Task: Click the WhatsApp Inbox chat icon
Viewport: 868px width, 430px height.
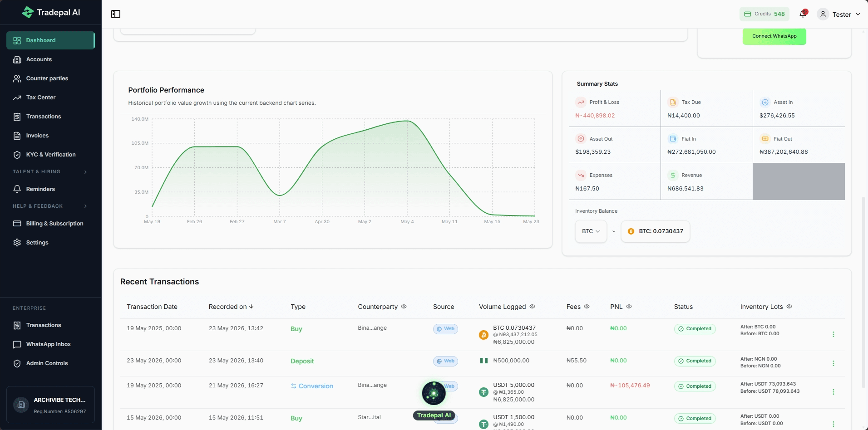Action: click(17, 344)
